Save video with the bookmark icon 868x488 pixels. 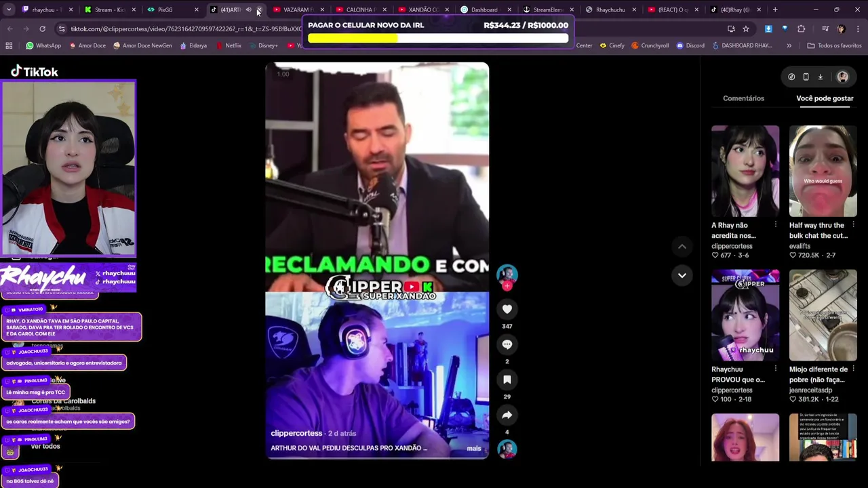[x=507, y=380]
